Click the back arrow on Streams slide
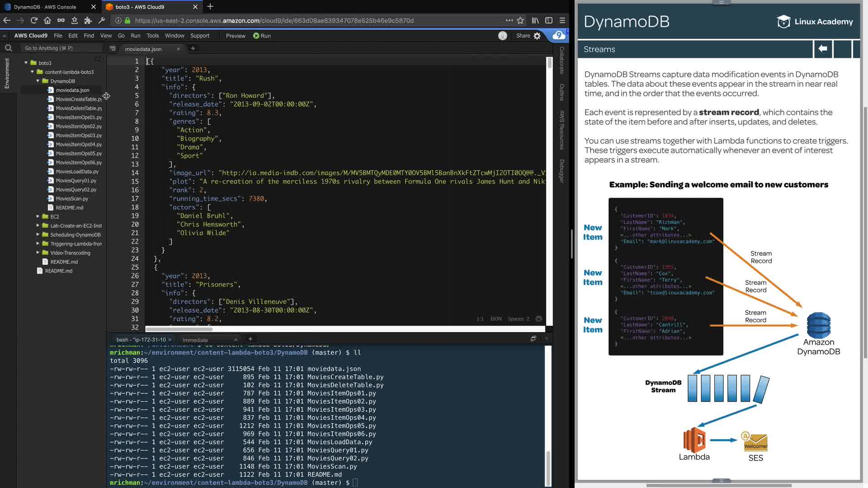 click(x=823, y=49)
